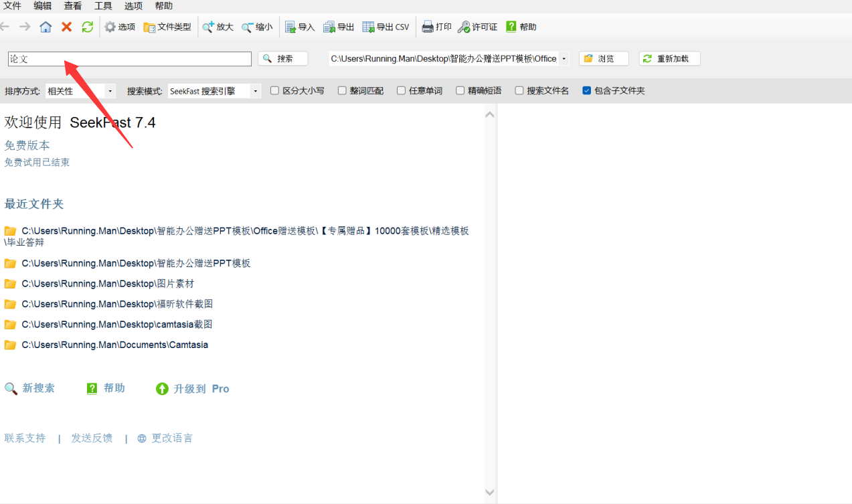Open the 搜索模式 dropdown

point(256,91)
